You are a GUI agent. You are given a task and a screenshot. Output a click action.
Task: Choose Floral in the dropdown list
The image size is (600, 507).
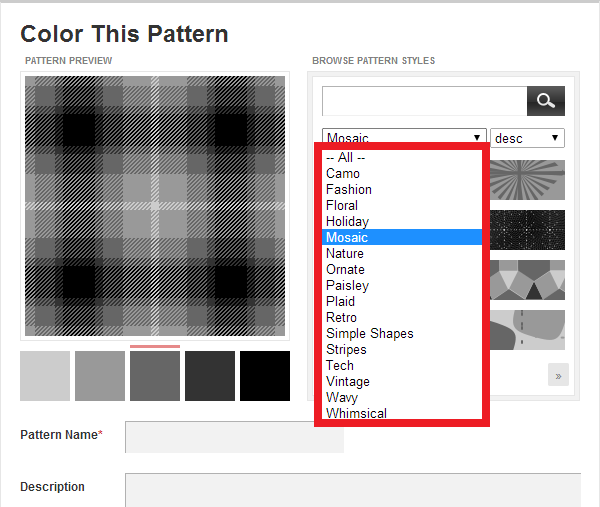(342, 205)
